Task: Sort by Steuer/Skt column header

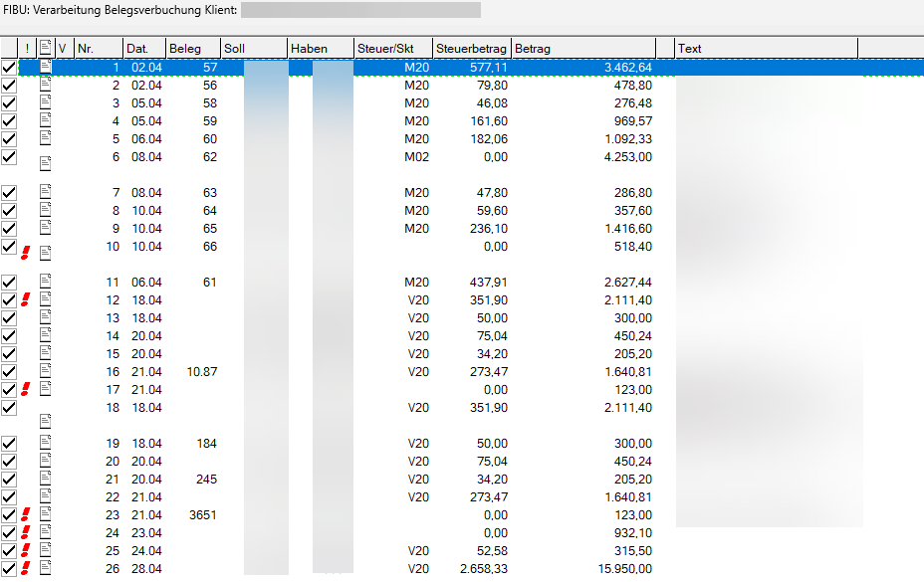Action: pyautogui.click(x=392, y=48)
